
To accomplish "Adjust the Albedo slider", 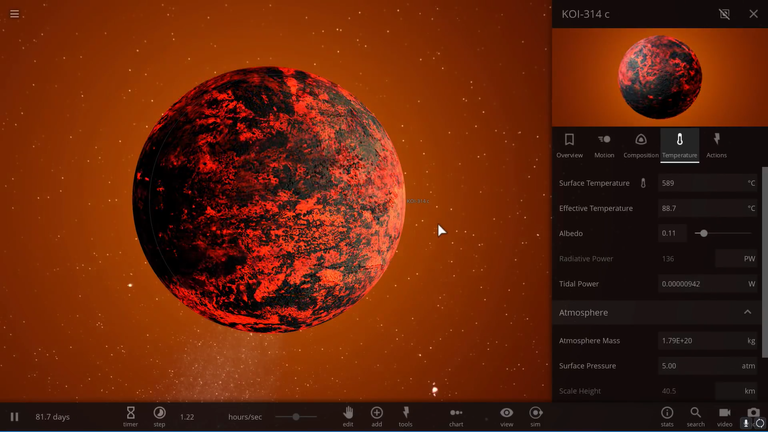I will coord(704,233).
